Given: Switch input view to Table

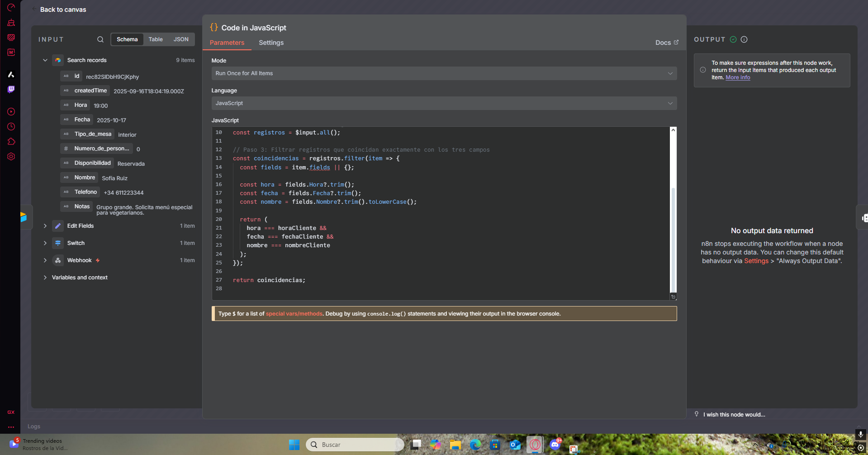Looking at the screenshot, I should click(156, 39).
